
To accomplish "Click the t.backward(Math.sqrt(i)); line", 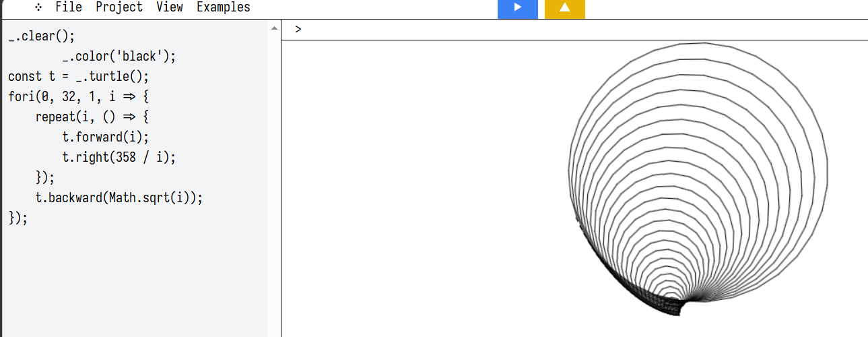I will (119, 198).
